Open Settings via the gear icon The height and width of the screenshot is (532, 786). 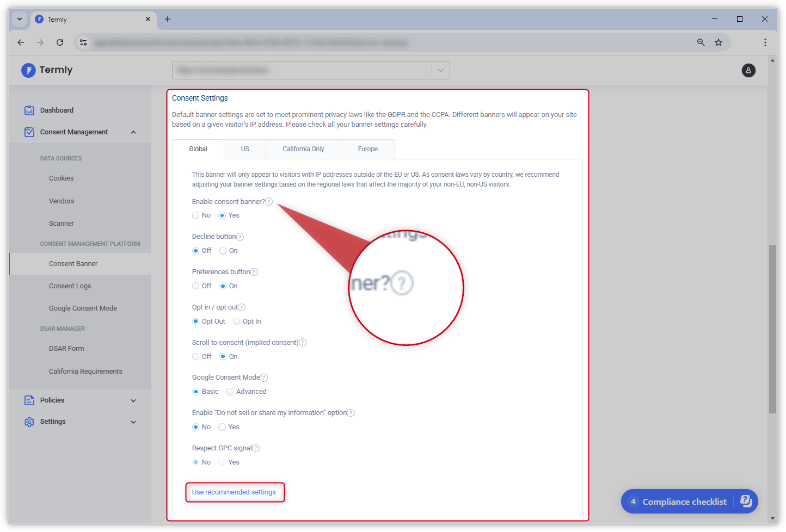29,421
